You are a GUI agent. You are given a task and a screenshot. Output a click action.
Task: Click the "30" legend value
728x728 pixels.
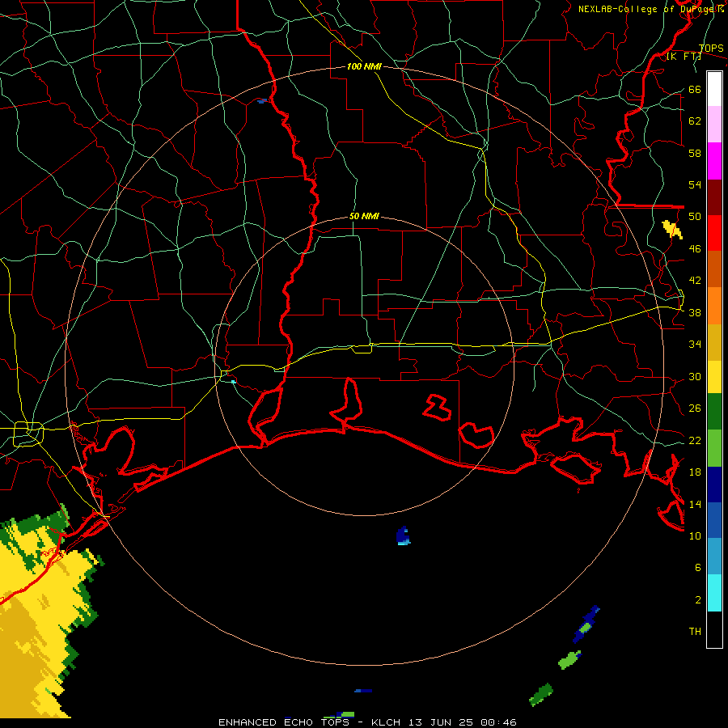point(695,376)
